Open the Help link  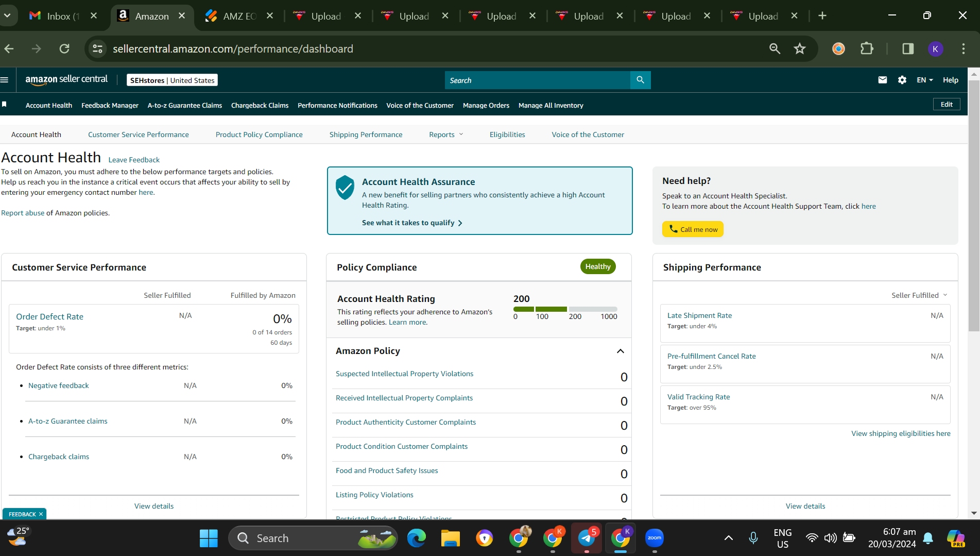(x=950, y=80)
